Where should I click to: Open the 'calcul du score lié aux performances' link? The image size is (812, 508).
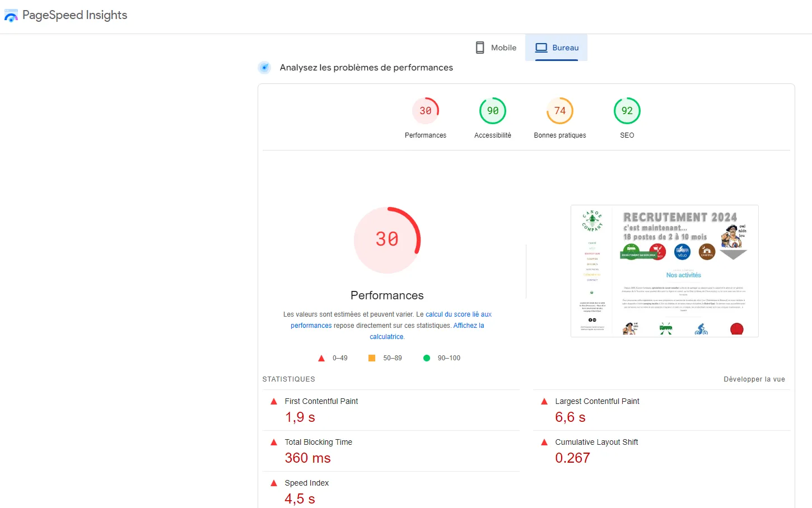458,314
